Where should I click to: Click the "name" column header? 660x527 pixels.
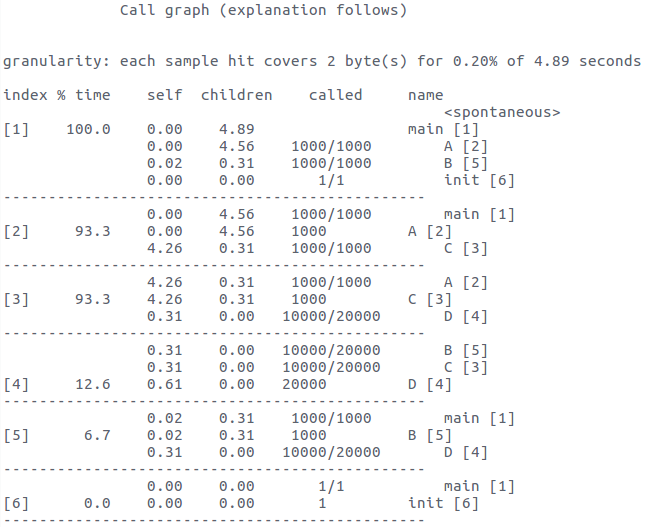[426, 95]
